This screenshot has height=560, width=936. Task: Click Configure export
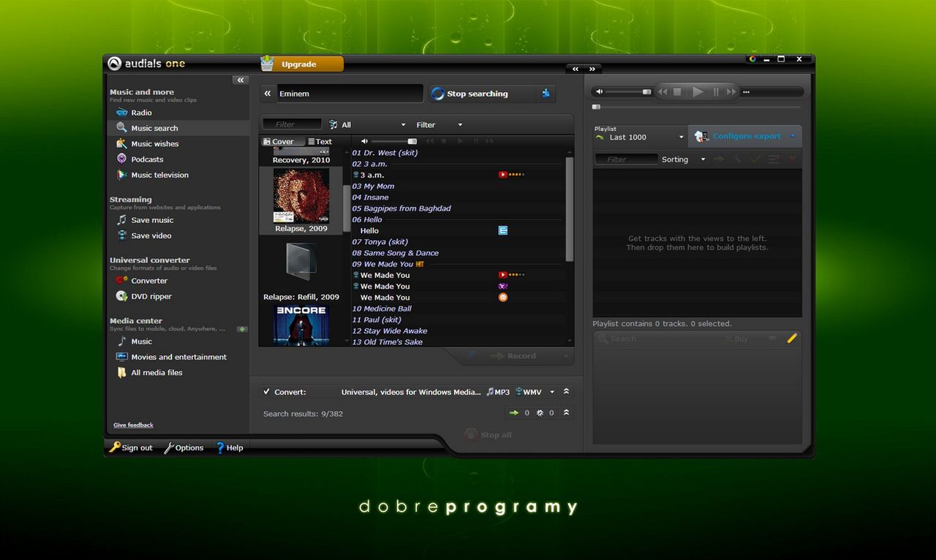[x=746, y=136]
